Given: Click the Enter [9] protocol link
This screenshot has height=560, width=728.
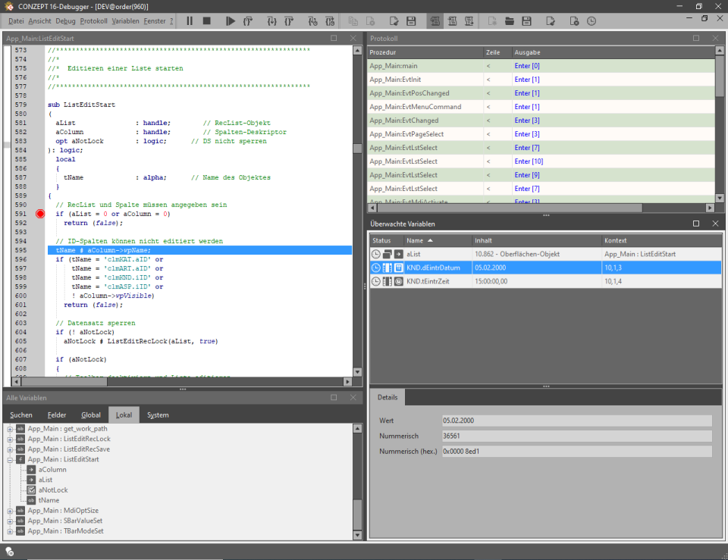Looking at the screenshot, I should tap(527, 175).
